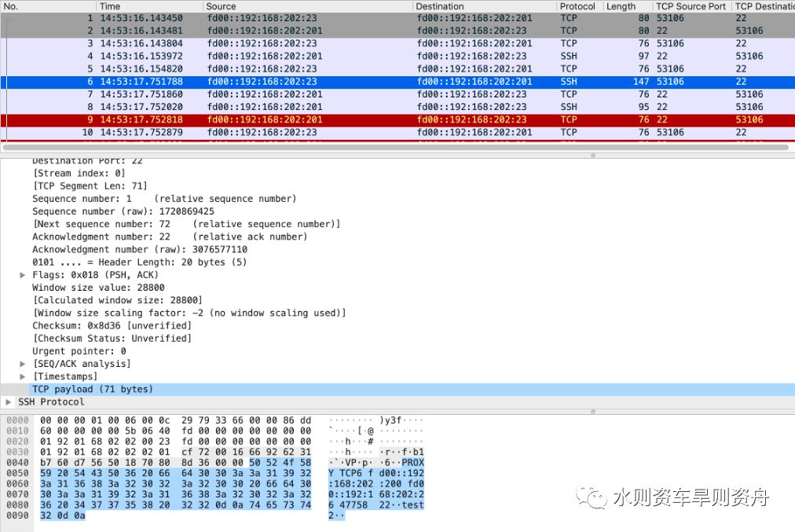Select packet 4 SSH row with length 97

tap(397, 56)
